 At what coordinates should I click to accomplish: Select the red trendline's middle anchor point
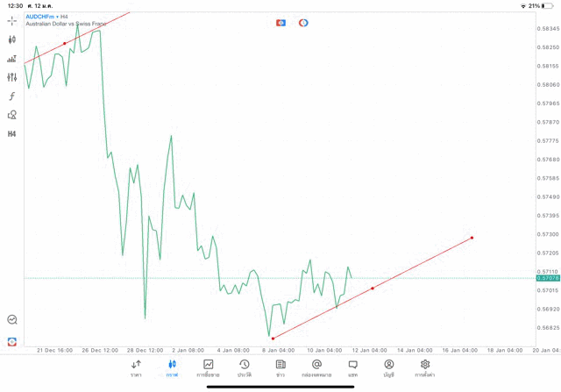coord(373,288)
